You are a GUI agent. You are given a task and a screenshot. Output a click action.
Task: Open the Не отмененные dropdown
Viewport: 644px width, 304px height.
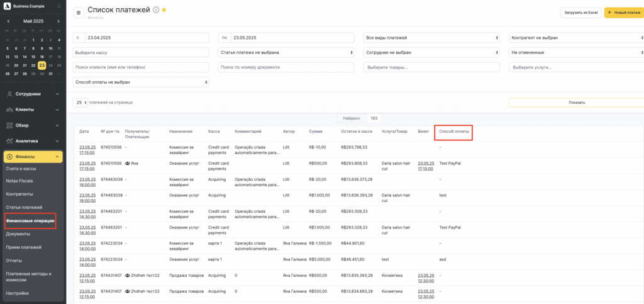coord(576,53)
